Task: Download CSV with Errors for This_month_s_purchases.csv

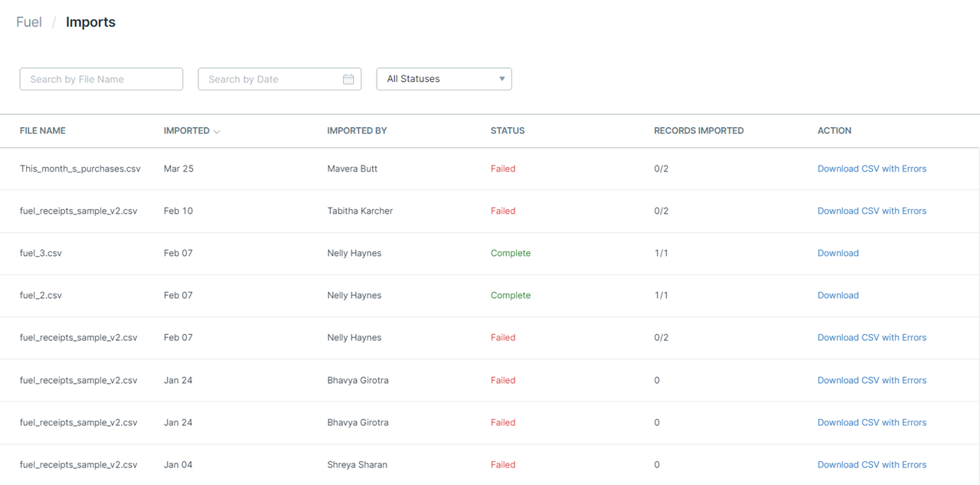Action: tap(871, 169)
